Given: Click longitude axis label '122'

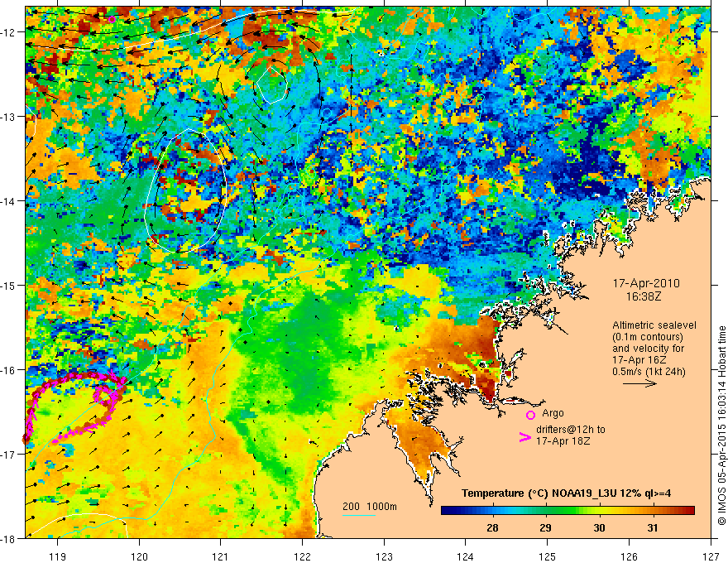Looking at the screenshot, I should tap(302, 556).
